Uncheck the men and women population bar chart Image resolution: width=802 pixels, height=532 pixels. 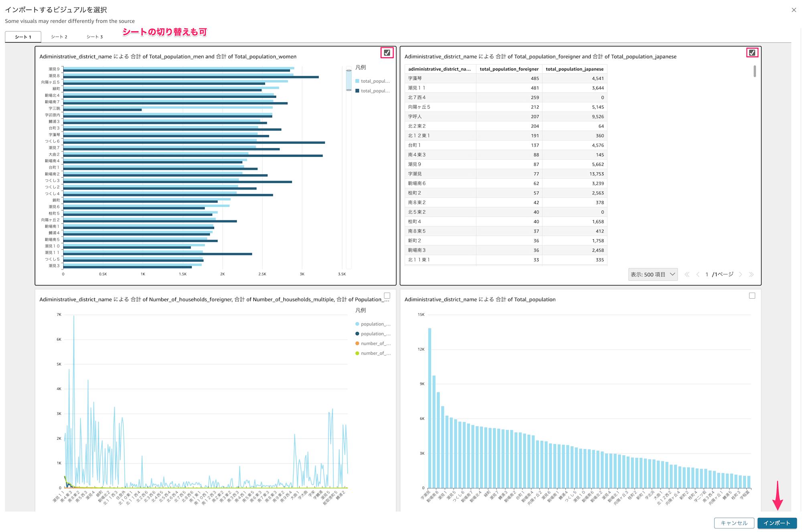[387, 53]
